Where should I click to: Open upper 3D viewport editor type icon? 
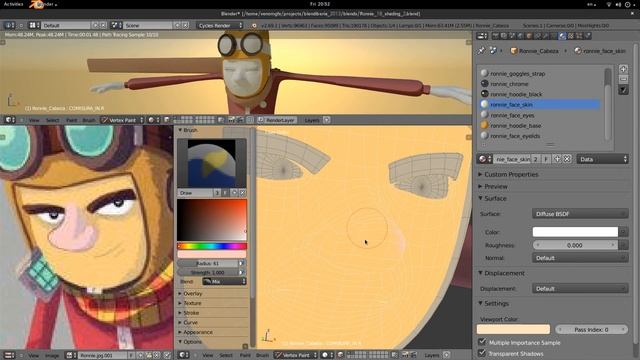click(x=9, y=120)
